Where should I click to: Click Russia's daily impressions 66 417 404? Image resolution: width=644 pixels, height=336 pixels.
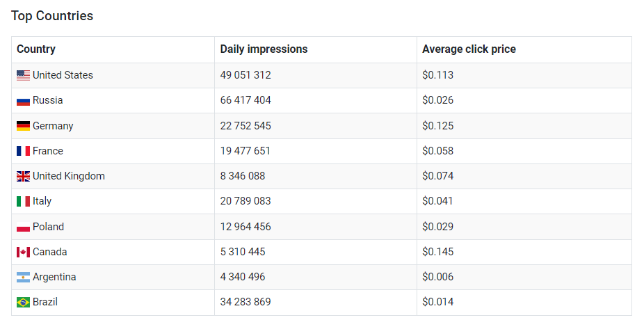tap(245, 100)
